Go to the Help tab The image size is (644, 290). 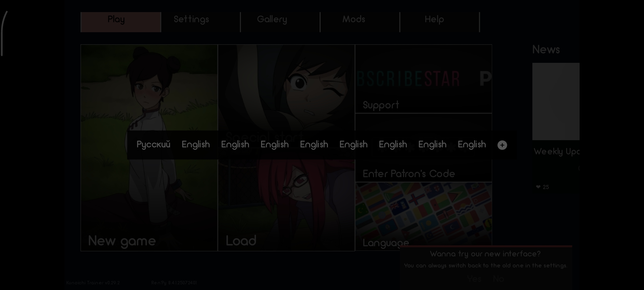[x=434, y=20]
